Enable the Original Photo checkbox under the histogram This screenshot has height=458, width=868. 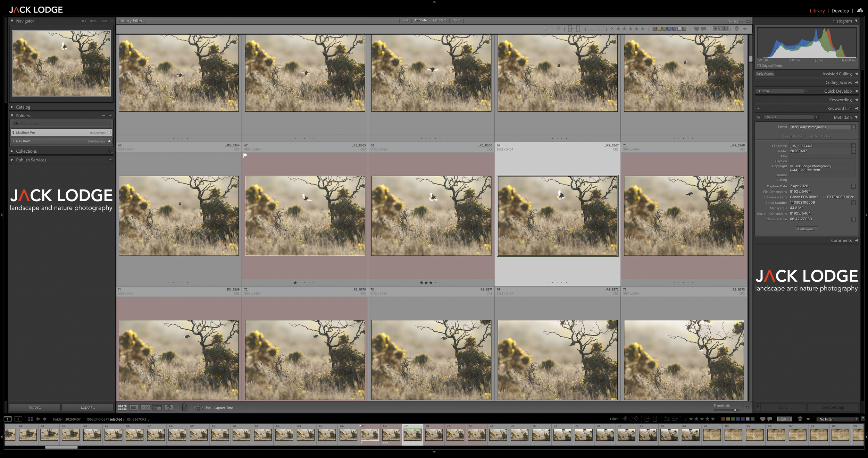tap(759, 65)
